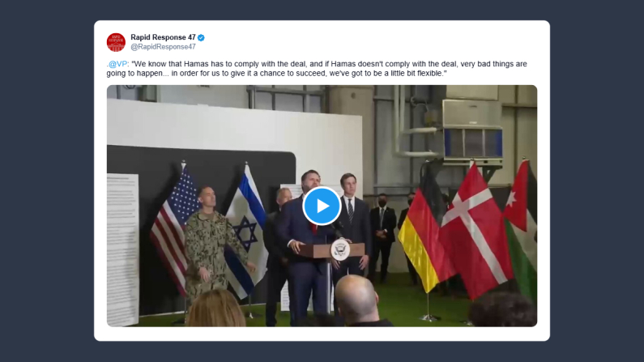Click the Jordanian flag at video edge
Viewport: 644px width, 362px height.
(x=521, y=230)
